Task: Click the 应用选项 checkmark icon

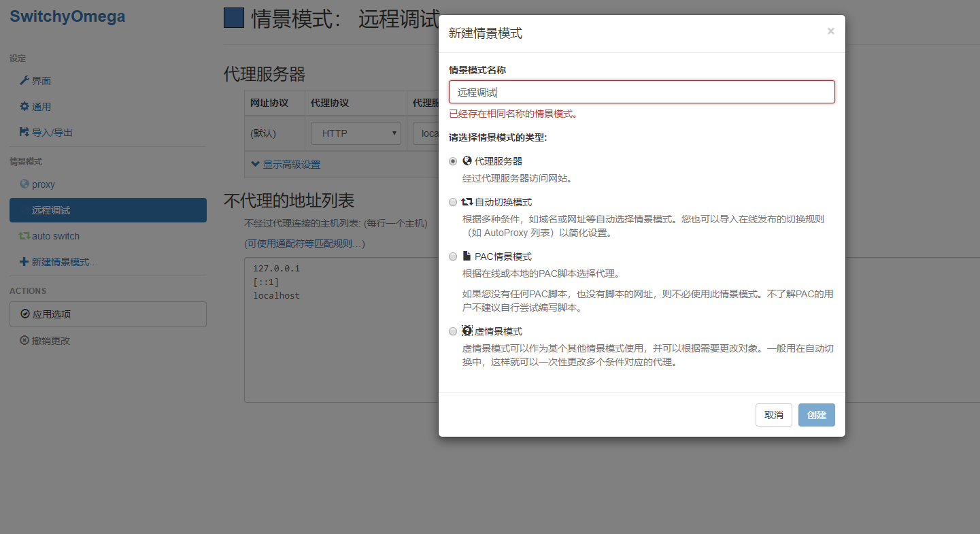Action: click(x=26, y=314)
